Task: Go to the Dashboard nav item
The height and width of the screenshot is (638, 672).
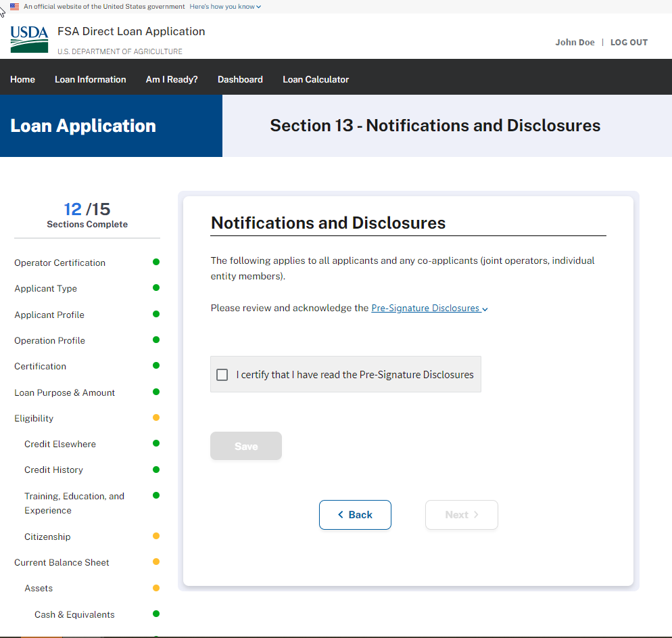Action: [x=240, y=80]
